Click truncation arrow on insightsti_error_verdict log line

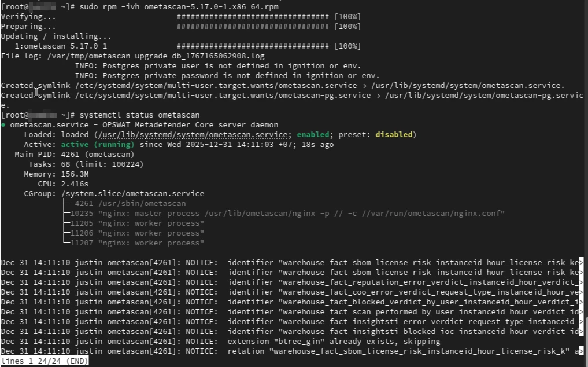580,322
